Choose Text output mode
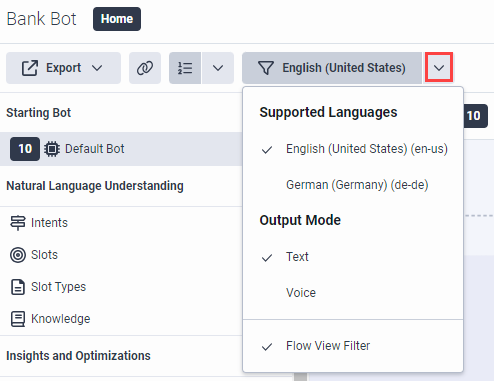This screenshot has width=494, height=381. click(353, 257)
